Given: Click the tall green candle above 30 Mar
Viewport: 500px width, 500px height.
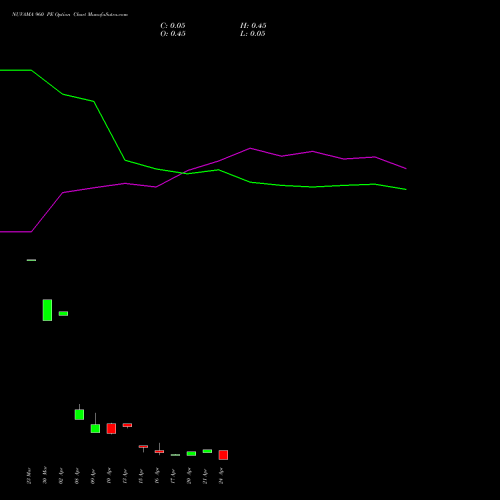Looking at the screenshot, I should 47,310.
